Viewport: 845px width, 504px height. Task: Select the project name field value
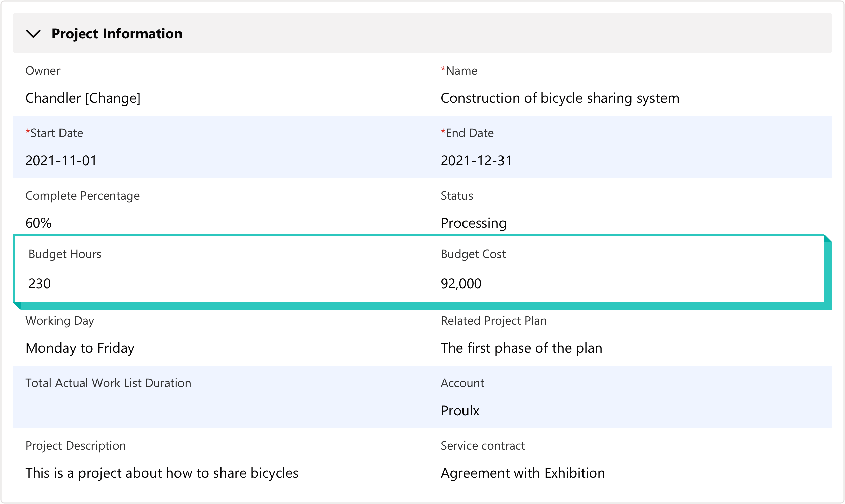pos(560,98)
